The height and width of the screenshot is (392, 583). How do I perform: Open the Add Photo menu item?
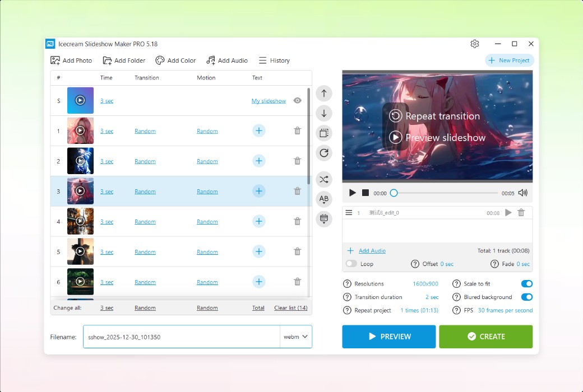71,60
